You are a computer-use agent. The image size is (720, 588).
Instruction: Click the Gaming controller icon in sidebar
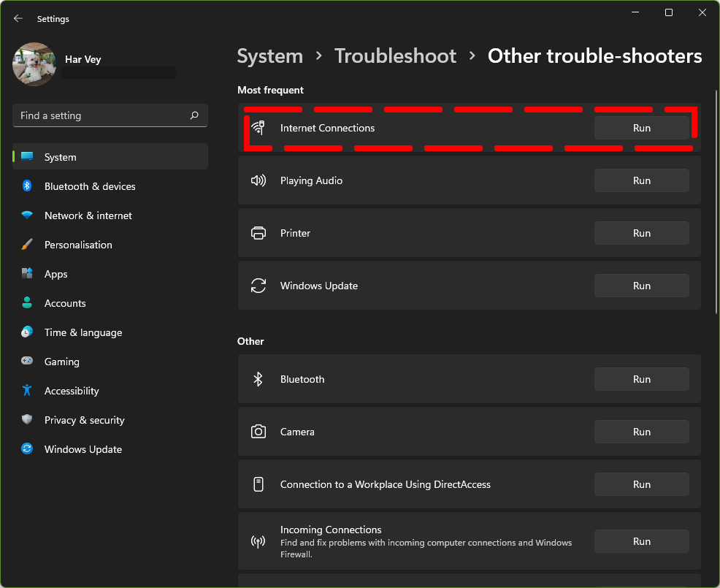point(27,361)
